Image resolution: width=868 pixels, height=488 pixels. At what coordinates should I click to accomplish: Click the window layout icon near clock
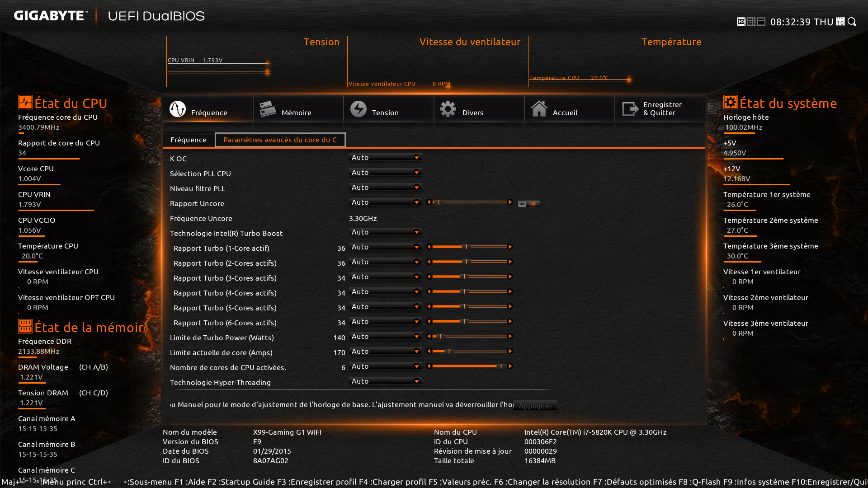click(x=761, y=22)
